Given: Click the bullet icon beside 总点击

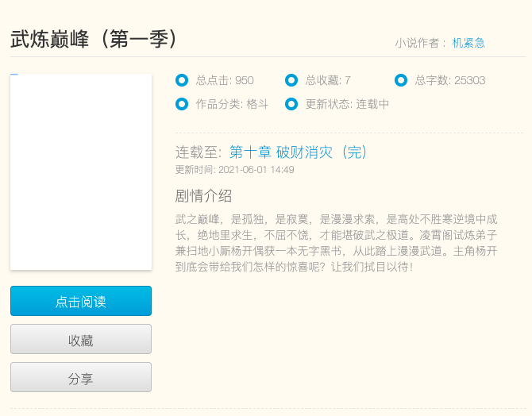Looking at the screenshot, I should point(182,80).
